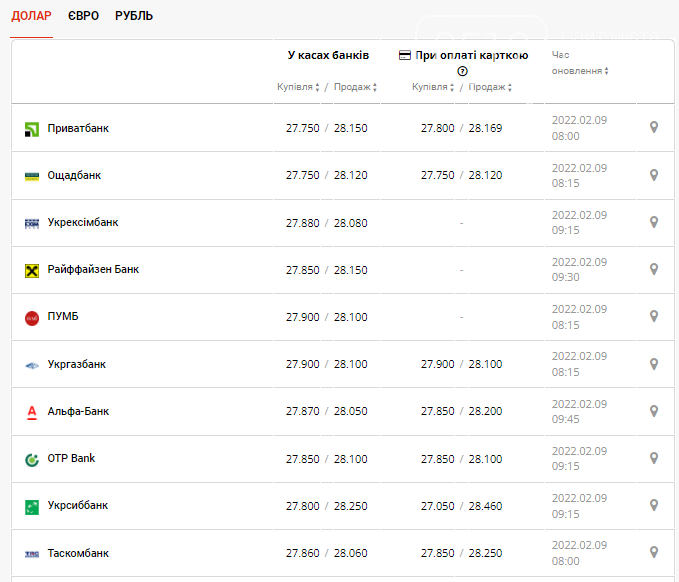This screenshot has height=582, width=679.
Task: Show Альфа-Банк location pin
Action: click(654, 411)
